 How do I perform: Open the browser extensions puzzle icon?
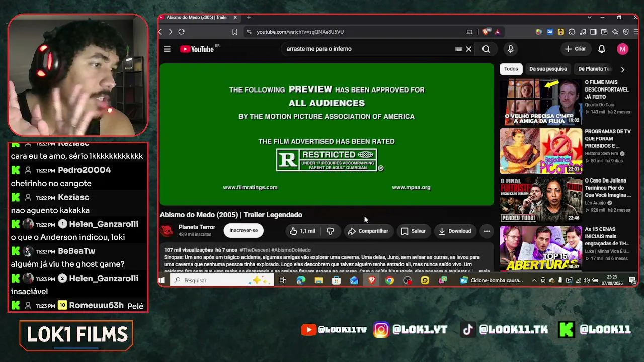[572, 32]
